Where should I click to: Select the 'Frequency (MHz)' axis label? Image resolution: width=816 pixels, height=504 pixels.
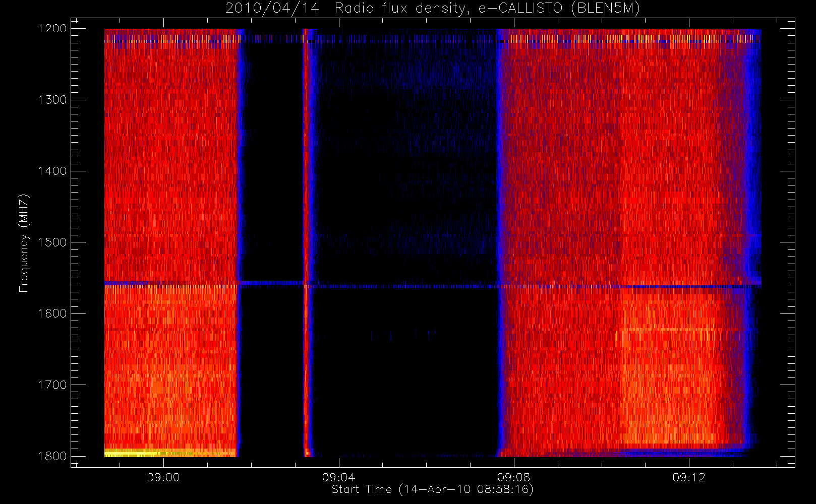point(23,243)
